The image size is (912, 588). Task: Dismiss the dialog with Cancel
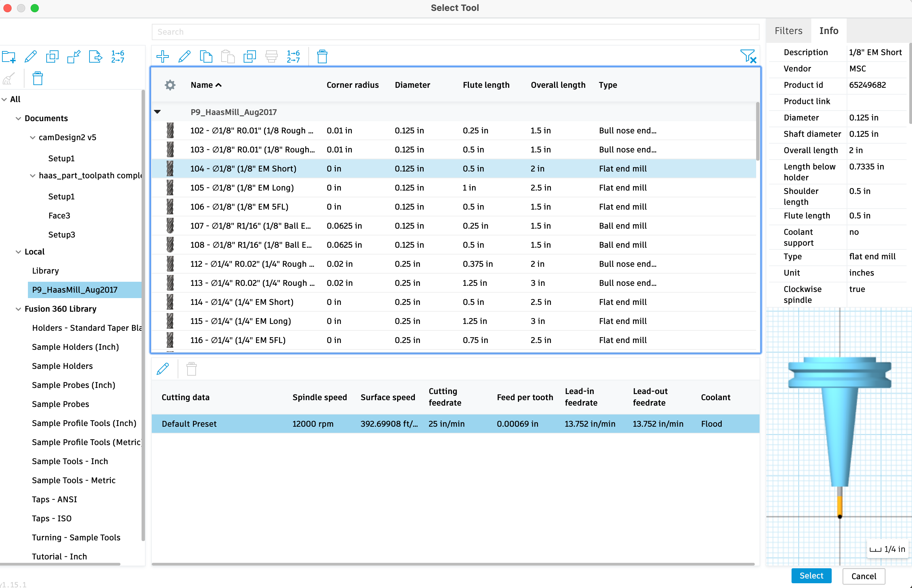pyautogui.click(x=864, y=576)
